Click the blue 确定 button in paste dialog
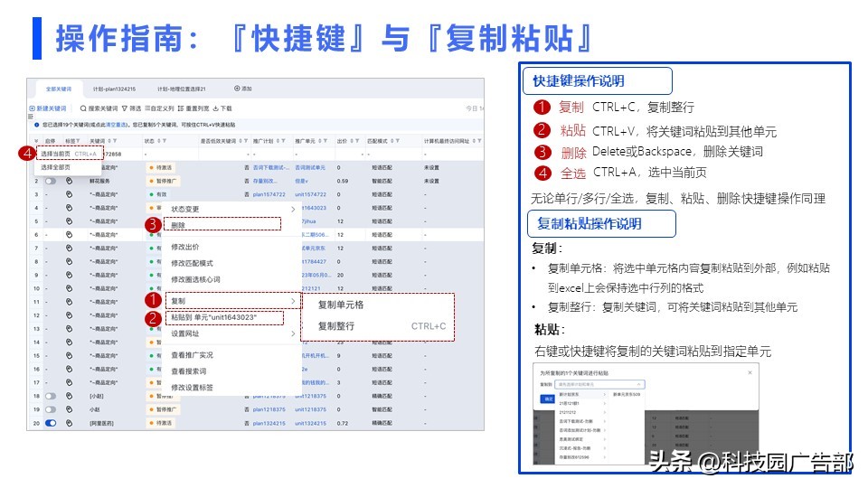This screenshot has height=488, width=868. (548, 399)
